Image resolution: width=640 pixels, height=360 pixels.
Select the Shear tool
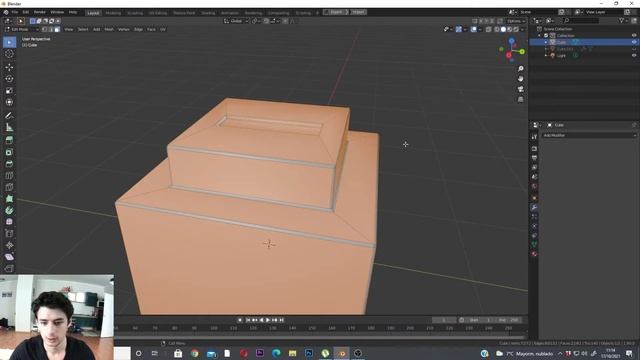9,257
